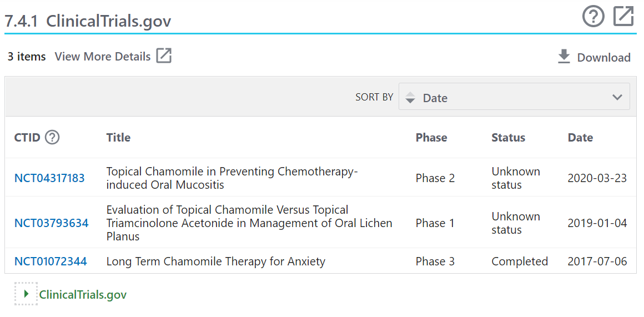Image resolution: width=644 pixels, height=317 pixels.
Task: Open trial NCT03793634 link
Action: pos(51,223)
